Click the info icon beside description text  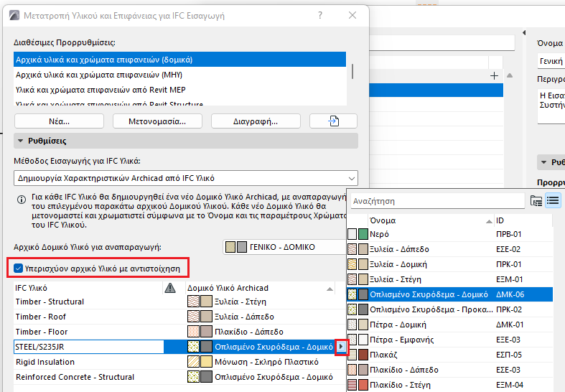(22, 200)
